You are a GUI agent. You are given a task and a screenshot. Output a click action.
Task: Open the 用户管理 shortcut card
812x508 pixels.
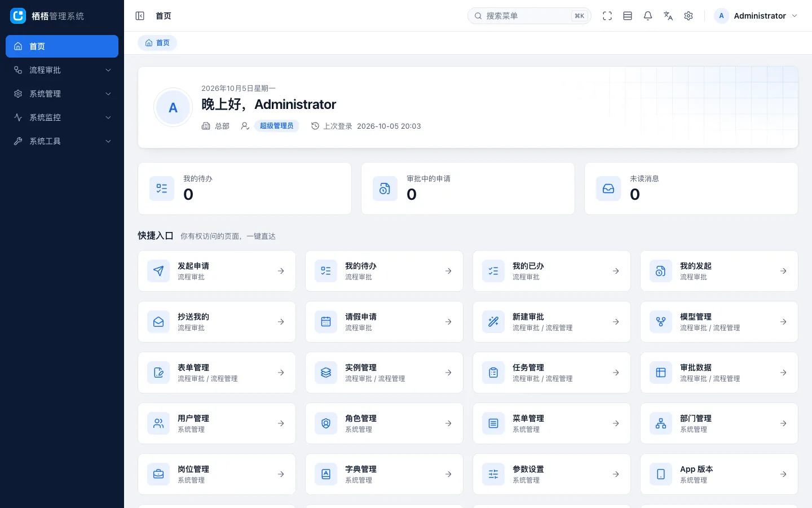pyautogui.click(x=217, y=423)
